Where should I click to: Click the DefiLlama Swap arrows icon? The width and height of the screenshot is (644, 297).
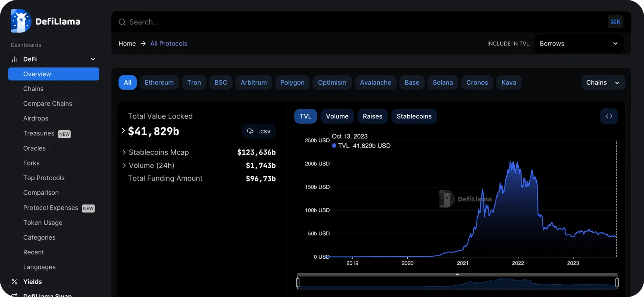click(14, 295)
